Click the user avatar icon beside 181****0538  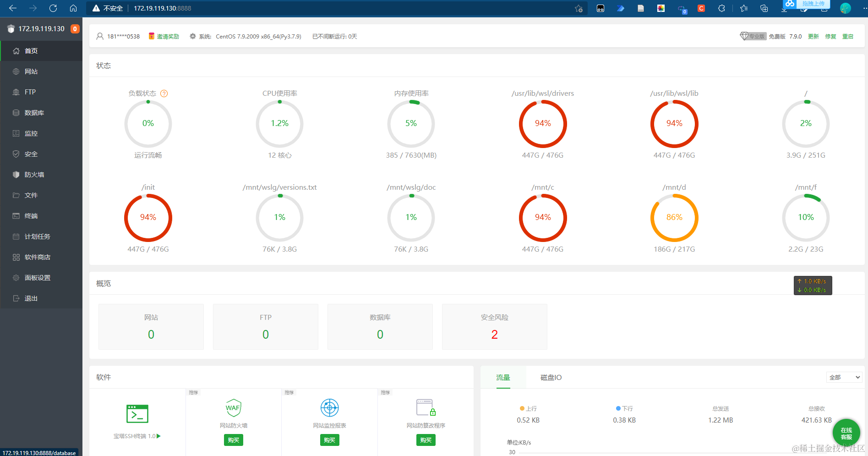(100, 36)
